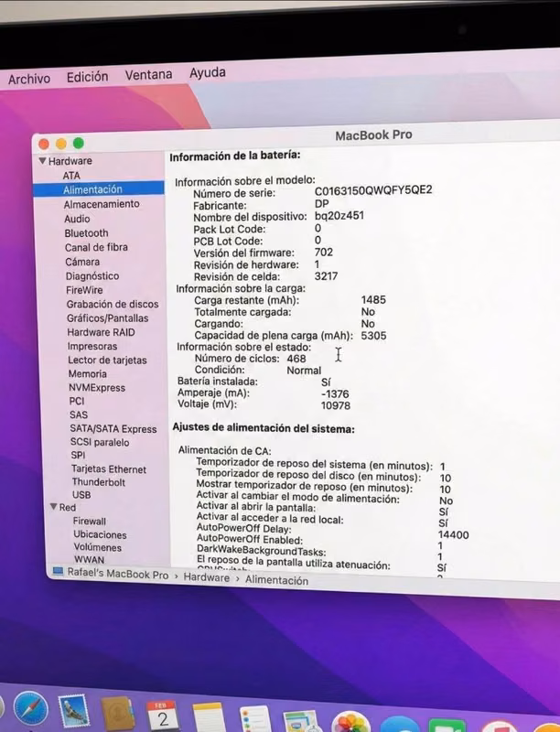The height and width of the screenshot is (732, 560).
Task: Select SPI in the sidebar
Action: tap(78, 455)
